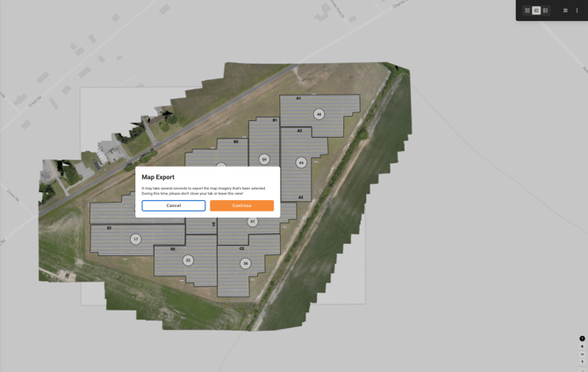Select the A2 block label below A1
The height and width of the screenshot is (372, 588).
coord(299,131)
